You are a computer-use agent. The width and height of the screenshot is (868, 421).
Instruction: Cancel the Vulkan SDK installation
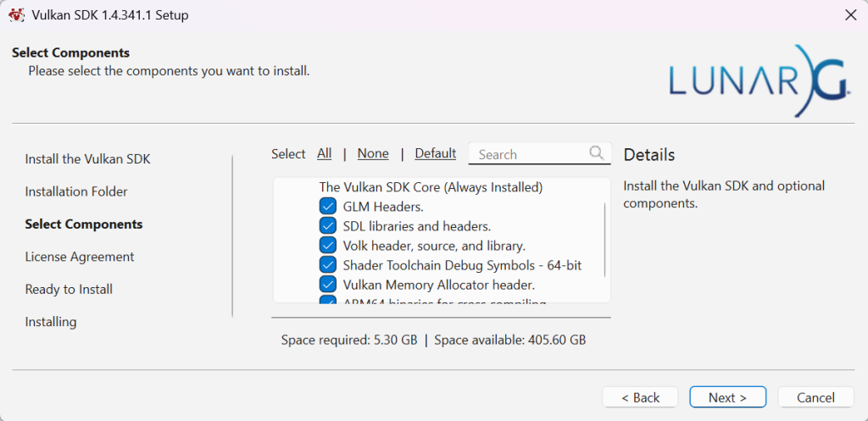pyautogui.click(x=815, y=397)
